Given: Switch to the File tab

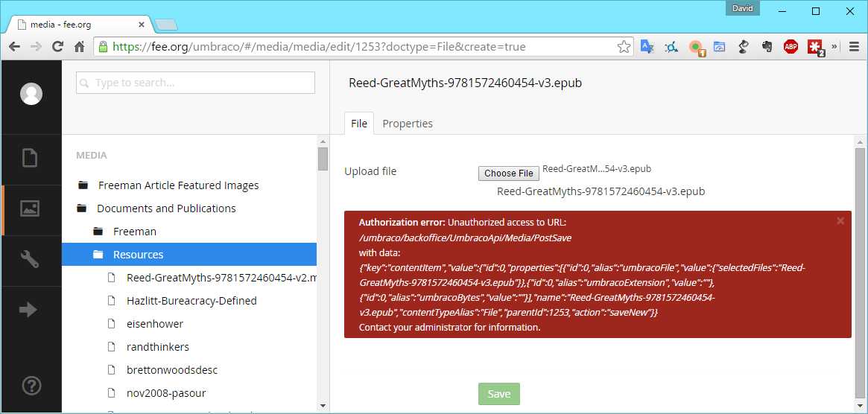Looking at the screenshot, I should [x=358, y=124].
